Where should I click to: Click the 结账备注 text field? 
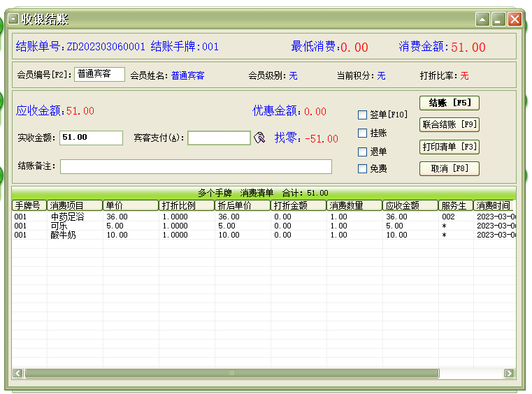(x=196, y=166)
